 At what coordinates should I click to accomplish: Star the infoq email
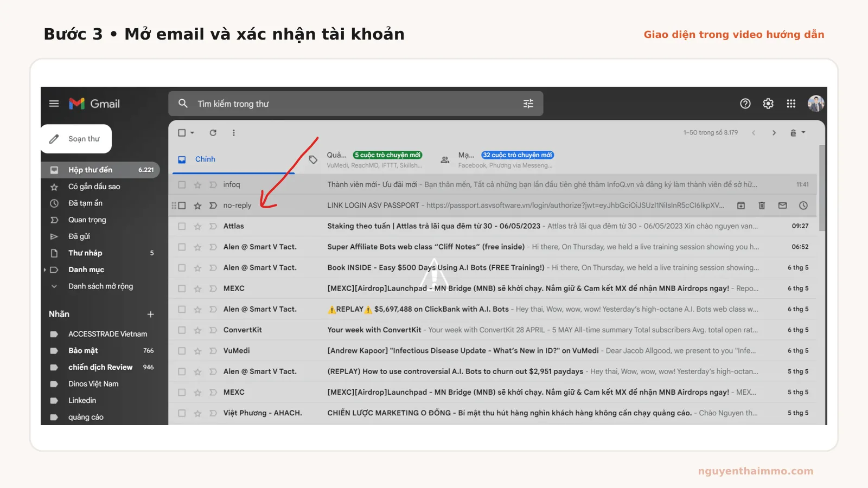tap(197, 185)
